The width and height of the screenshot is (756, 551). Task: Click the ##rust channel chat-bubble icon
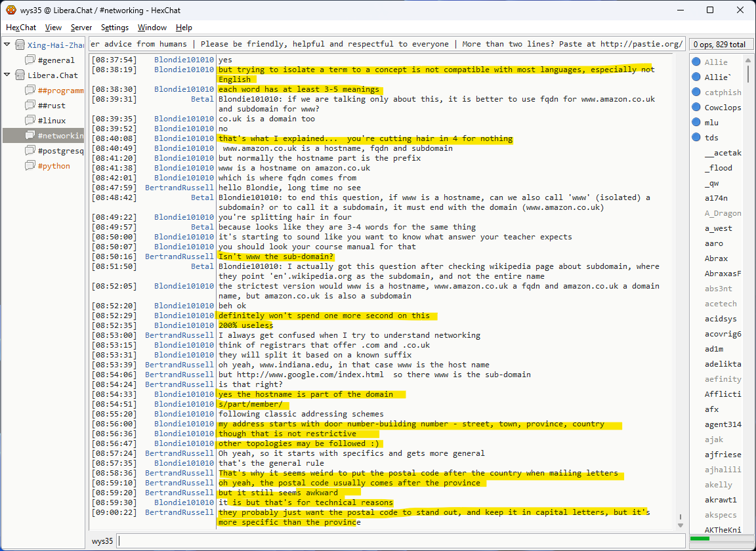tap(30, 106)
